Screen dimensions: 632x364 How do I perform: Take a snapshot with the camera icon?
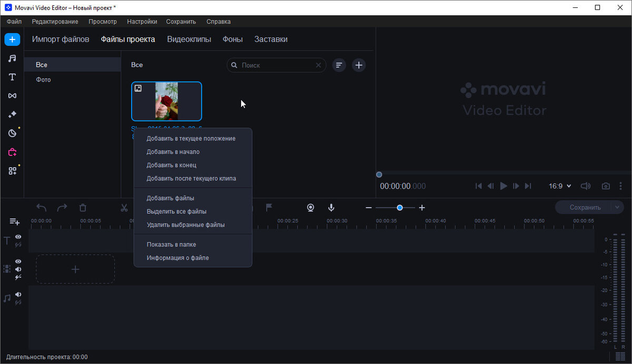coord(606,186)
